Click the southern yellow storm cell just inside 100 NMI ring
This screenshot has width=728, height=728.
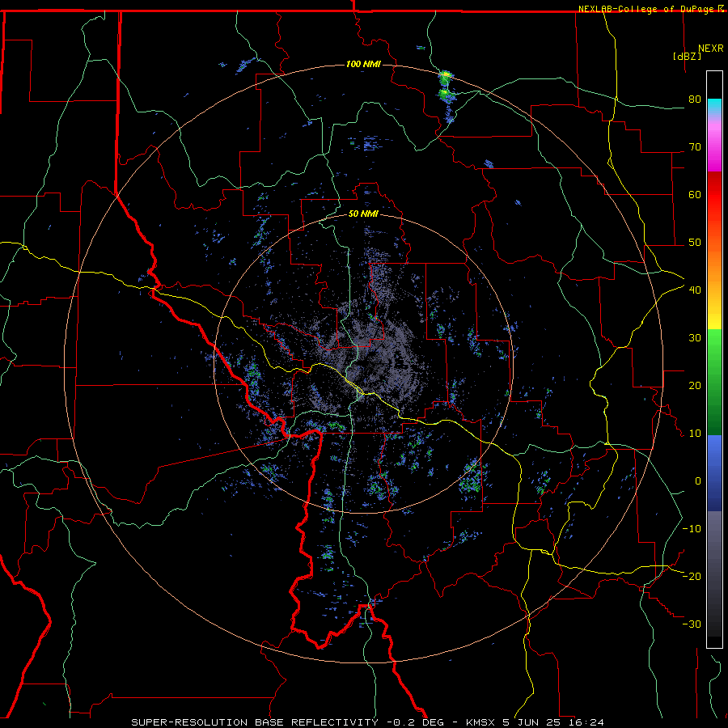(445, 95)
